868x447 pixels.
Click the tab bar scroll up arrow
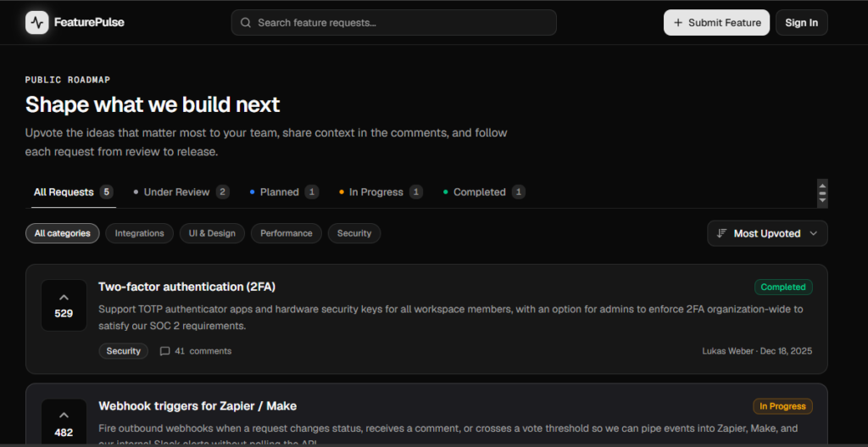coord(822,186)
